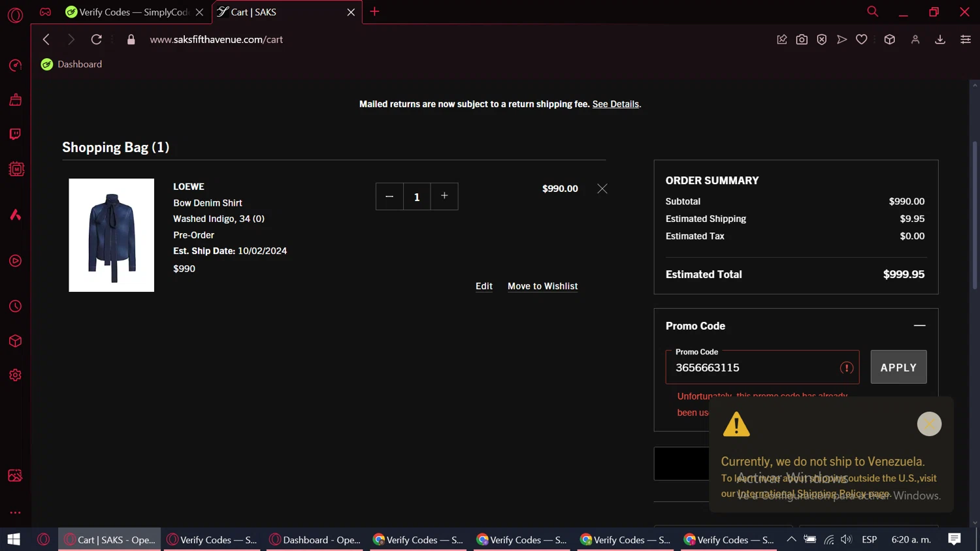The image size is (980, 551).
Task: Open GX Control speedometer icon in sidebar
Action: (15, 65)
